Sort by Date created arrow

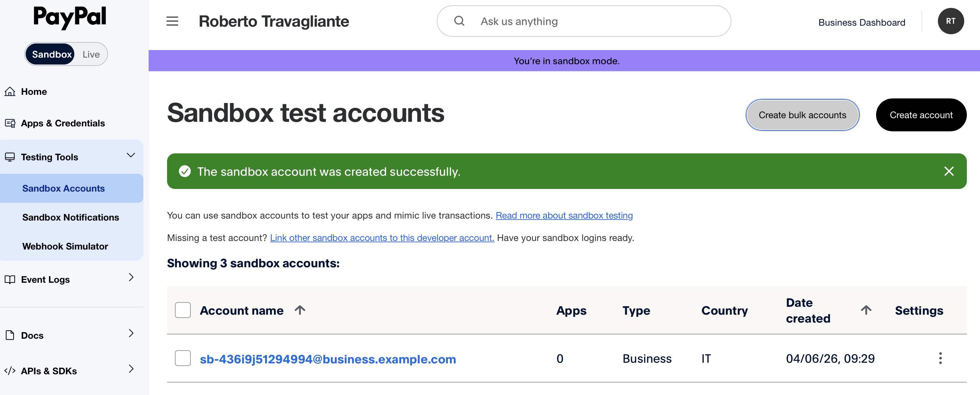tap(866, 310)
